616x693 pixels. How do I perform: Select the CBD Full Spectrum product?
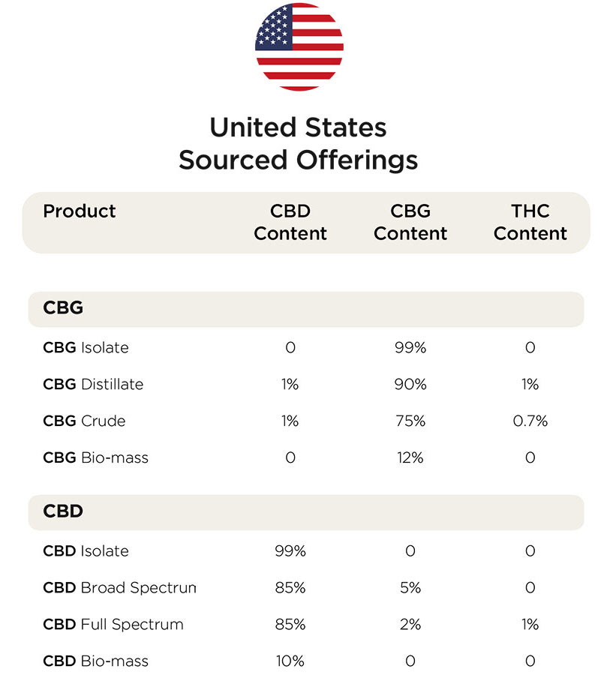tap(113, 625)
